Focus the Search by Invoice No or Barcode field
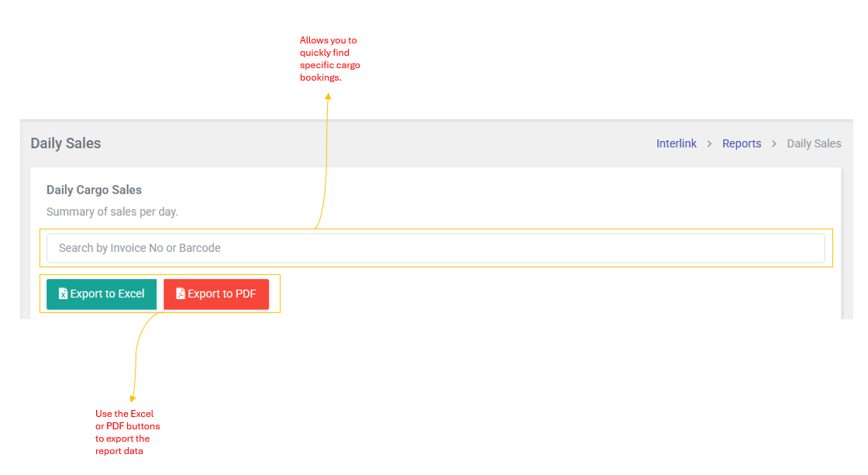 [x=436, y=248]
